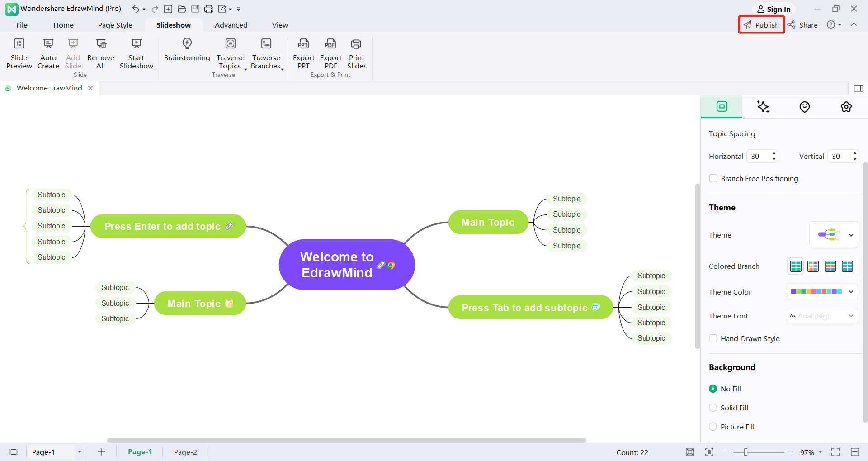Select the fourth Colored Branch style
This screenshot has width=868, height=461.
click(847, 266)
